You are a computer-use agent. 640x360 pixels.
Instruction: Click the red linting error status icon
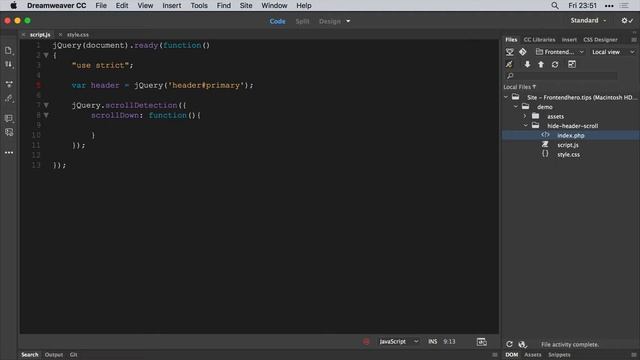coord(366,342)
